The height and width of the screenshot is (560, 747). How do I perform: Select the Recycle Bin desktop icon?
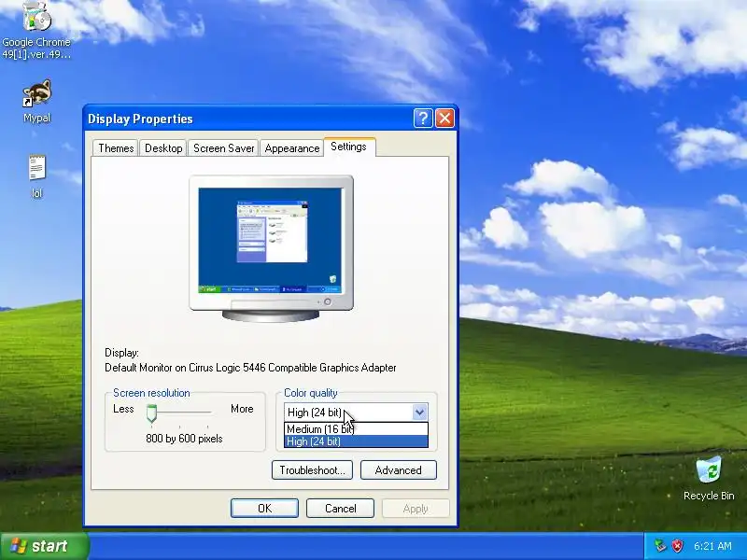(x=709, y=478)
